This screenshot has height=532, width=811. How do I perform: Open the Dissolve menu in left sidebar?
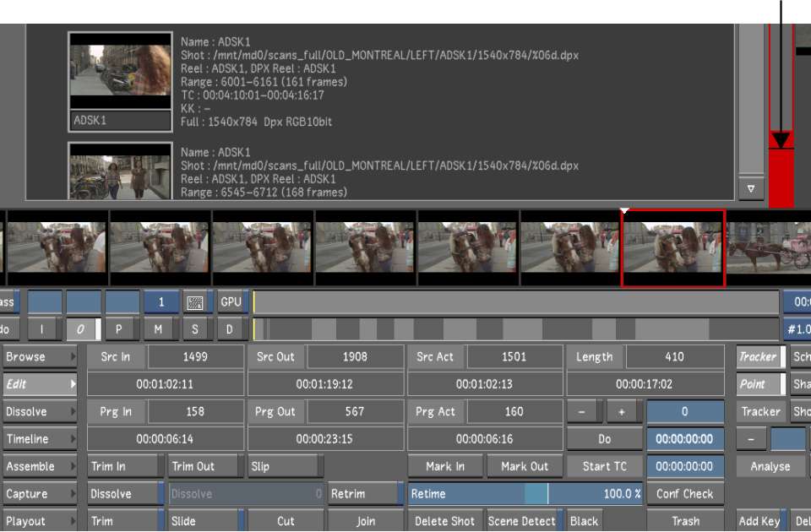(x=40, y=411)
